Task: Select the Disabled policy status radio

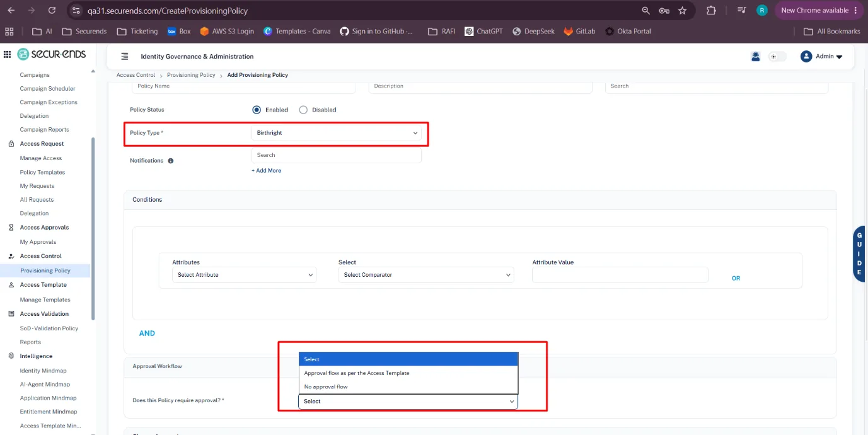Action: tap(303, 110)
